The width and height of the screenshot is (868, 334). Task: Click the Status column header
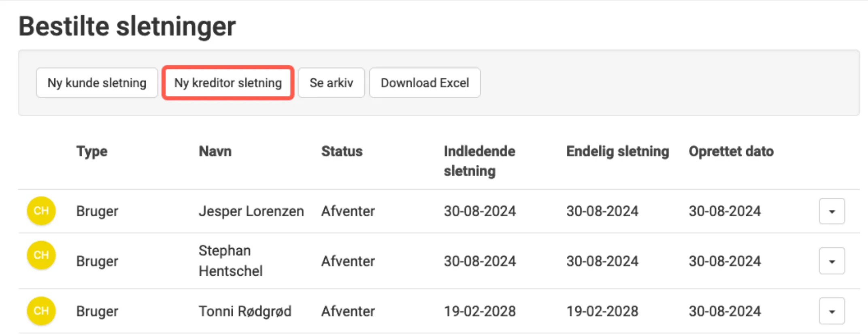pyautogui.click(x=342, y=151)
